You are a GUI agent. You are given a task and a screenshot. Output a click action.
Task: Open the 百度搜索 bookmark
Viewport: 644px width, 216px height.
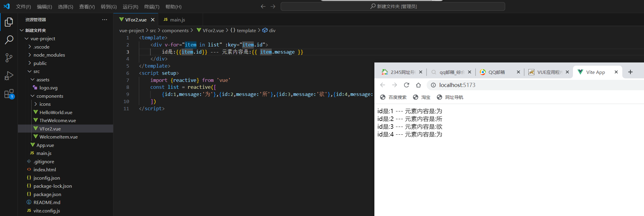(393, 97)
